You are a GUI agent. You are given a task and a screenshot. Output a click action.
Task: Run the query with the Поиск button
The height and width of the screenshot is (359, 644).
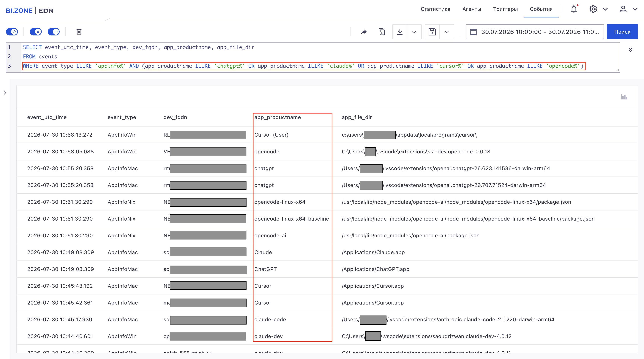point(622,32)
